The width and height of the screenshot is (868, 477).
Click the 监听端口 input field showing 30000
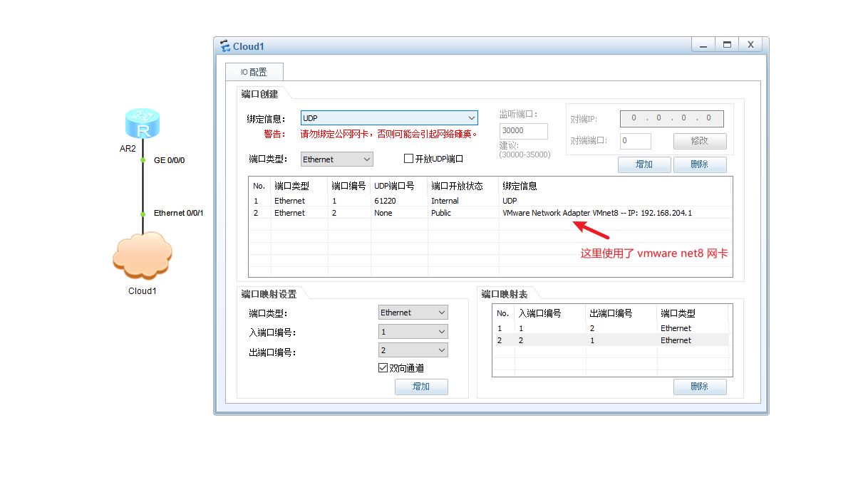(524, 131)
